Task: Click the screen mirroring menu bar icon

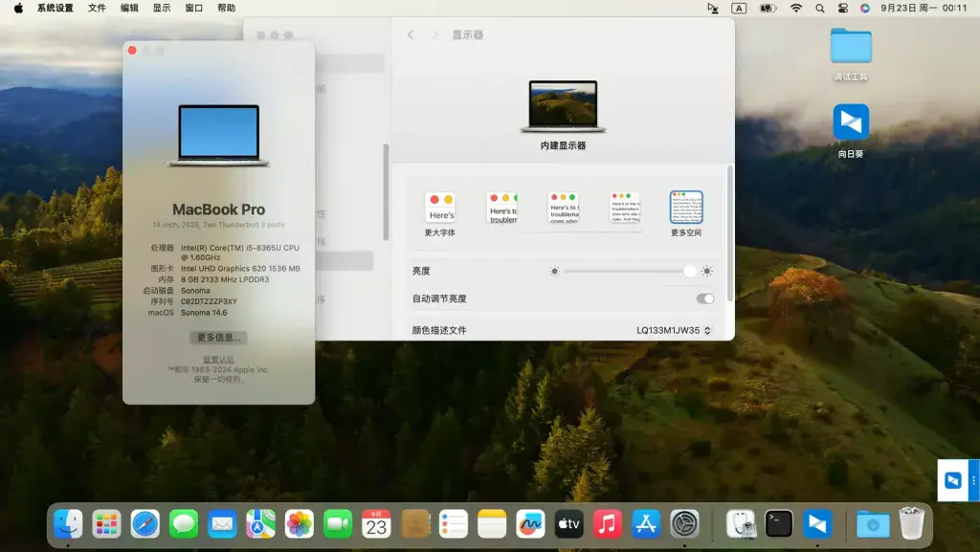Action: pos(712,8)
